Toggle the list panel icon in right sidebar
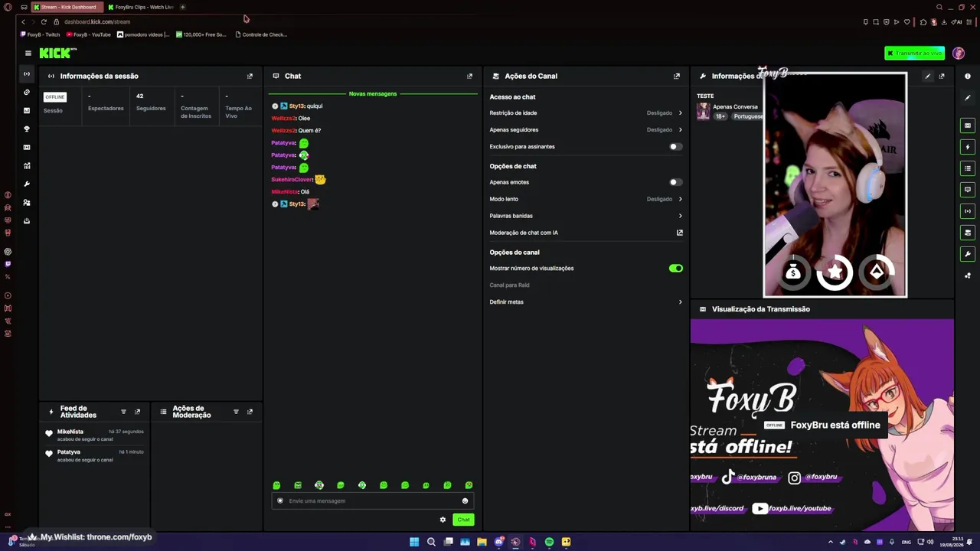Screen dimensions: 980x551 [968, 168]
